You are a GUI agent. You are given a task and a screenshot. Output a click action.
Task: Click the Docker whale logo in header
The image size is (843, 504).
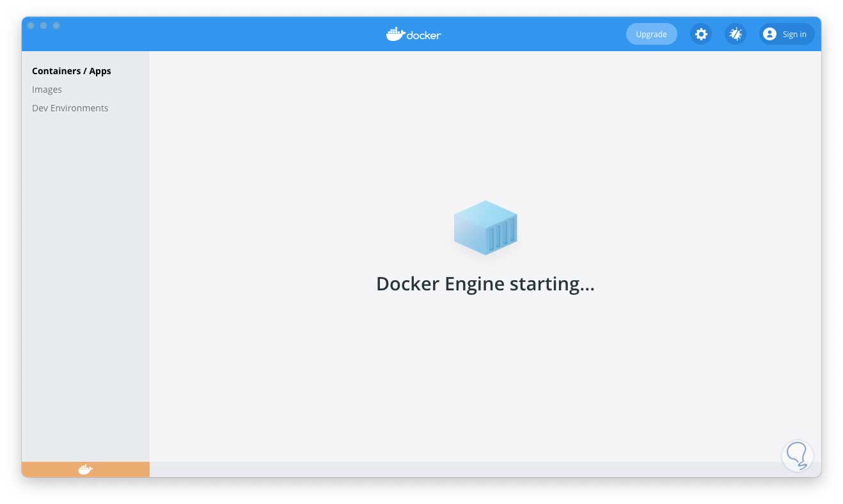pyautogui.click(x=396, y=34)
